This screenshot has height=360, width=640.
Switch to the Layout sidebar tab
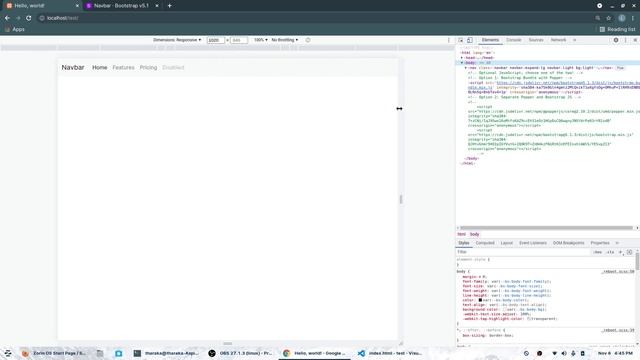click(x=507, y=243)
